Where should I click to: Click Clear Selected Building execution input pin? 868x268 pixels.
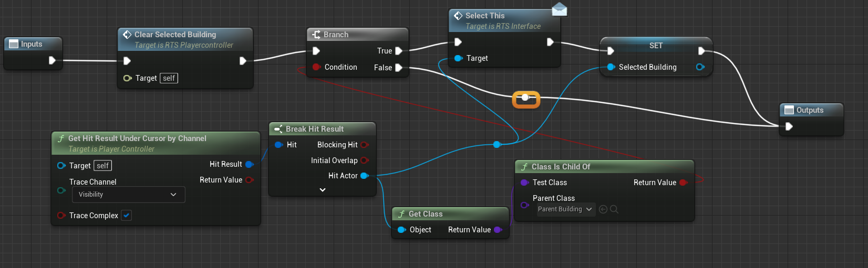(127, 61)
